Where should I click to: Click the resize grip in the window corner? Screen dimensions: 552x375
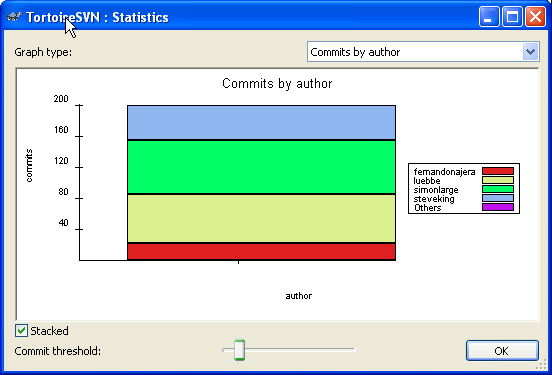(541, 365)
